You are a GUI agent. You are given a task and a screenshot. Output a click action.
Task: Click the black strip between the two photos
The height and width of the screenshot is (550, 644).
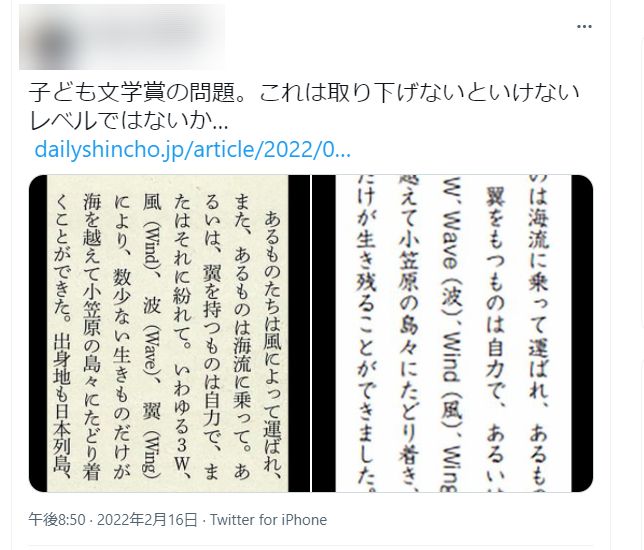pyautogui.click(x=312, y=333)
